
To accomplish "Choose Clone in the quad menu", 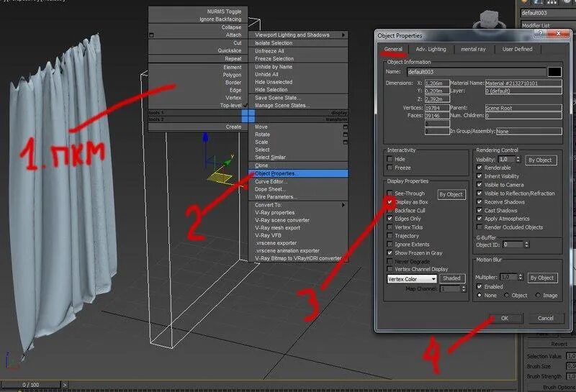I will (298, 165).
